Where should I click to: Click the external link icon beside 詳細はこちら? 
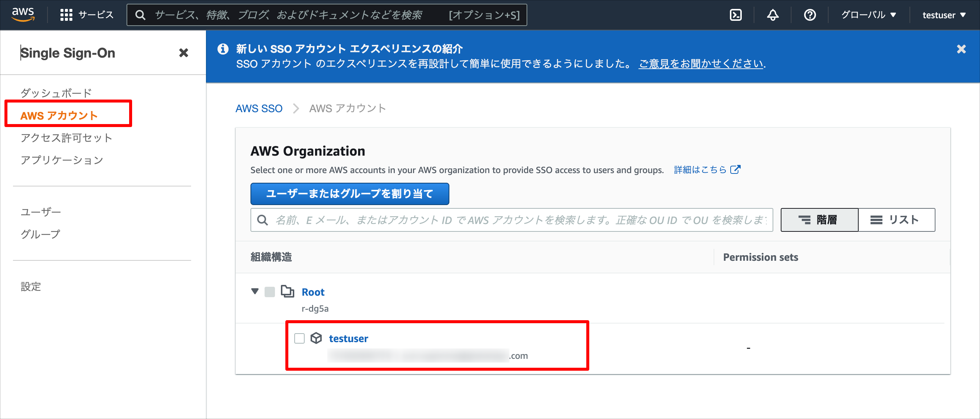coord(735,169)
